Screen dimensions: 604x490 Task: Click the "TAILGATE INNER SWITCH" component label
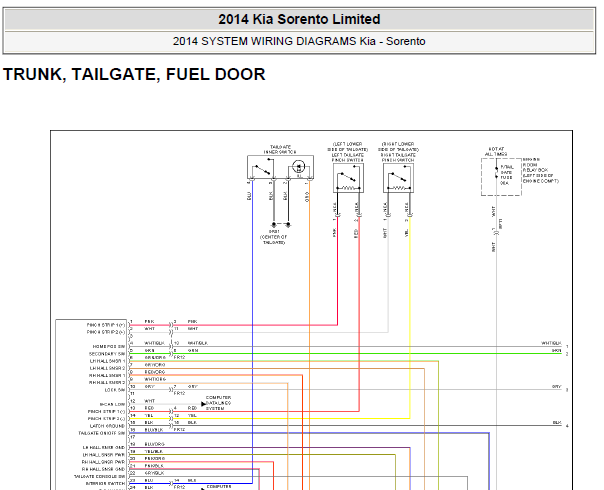point(280,149)
